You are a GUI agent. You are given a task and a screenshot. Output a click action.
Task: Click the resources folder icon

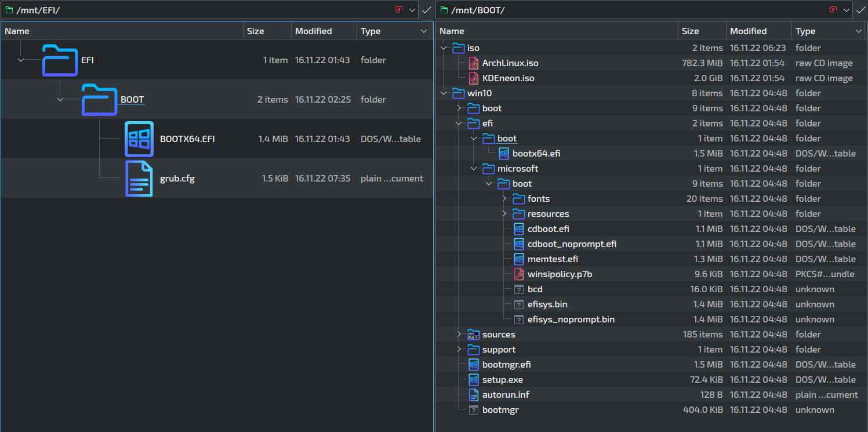click(519, 214)
